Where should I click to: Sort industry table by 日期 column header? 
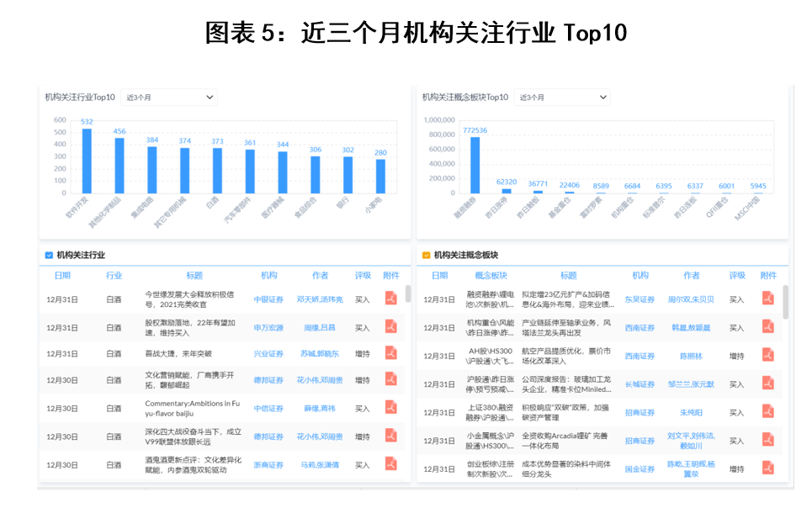tap(62, 275)
